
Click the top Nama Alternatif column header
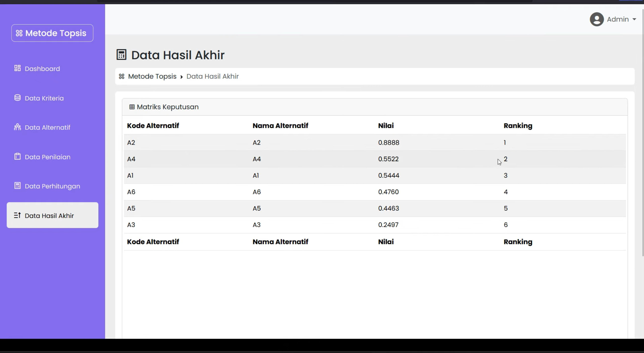(280, 125)
